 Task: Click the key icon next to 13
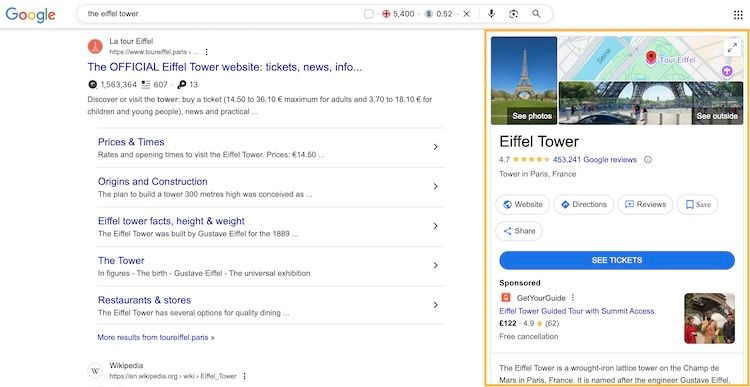pos(181,85)
